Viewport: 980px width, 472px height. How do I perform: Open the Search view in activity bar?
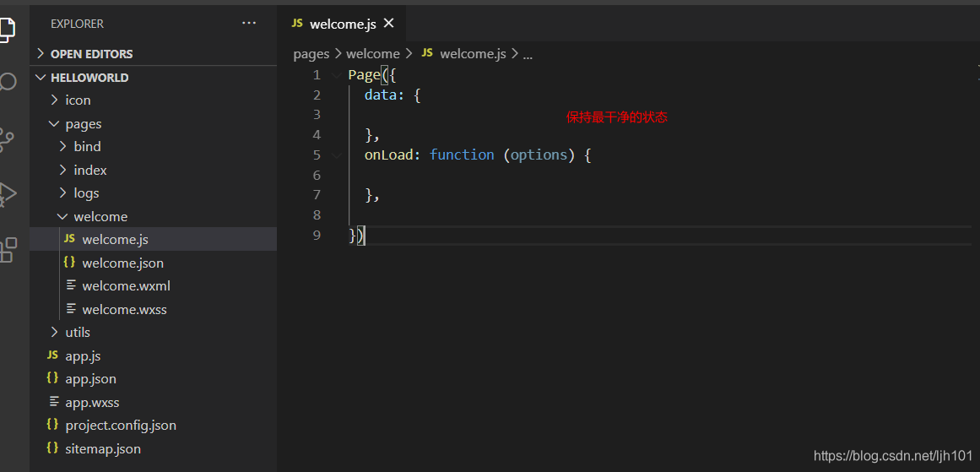coord(8,83)
